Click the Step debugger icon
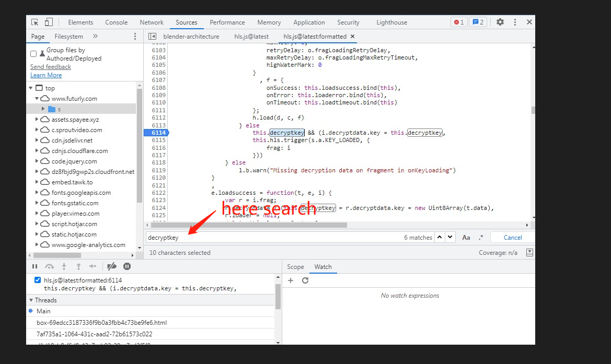Viewport: 611px width, 364px height. [x=93, y=266]
